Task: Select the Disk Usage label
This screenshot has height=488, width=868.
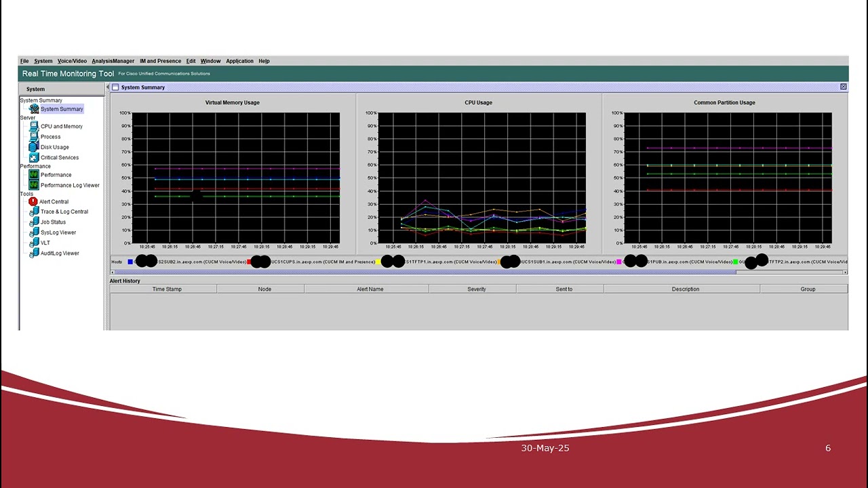Action: click(54, 147)
